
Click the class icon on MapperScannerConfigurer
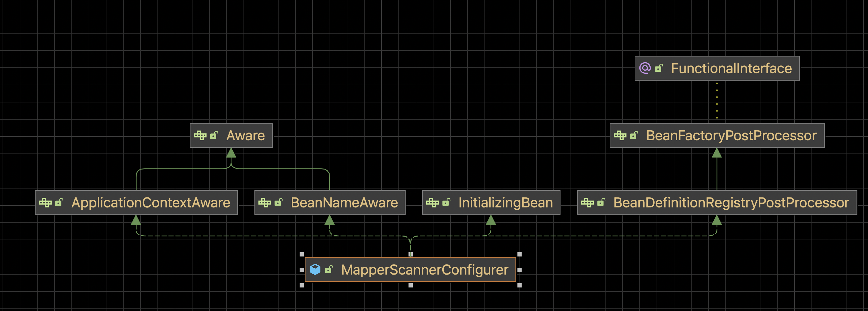pos(315,269)
